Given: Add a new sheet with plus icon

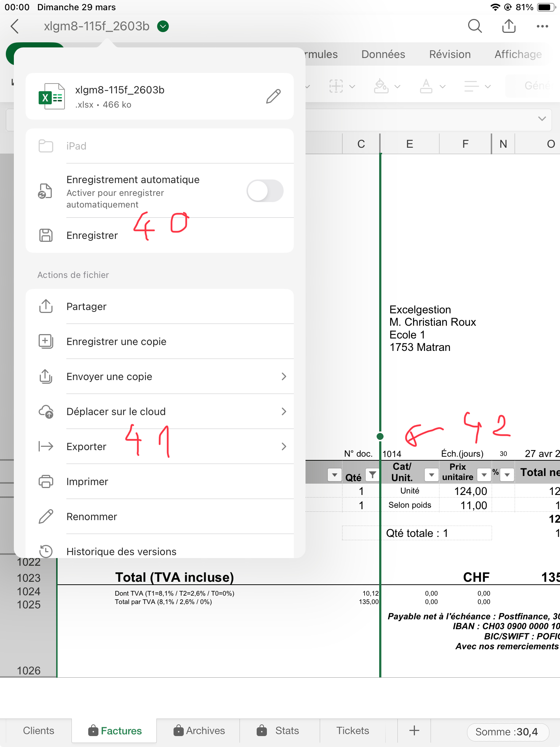Looking at the screenshot, I should pos(414,731).
